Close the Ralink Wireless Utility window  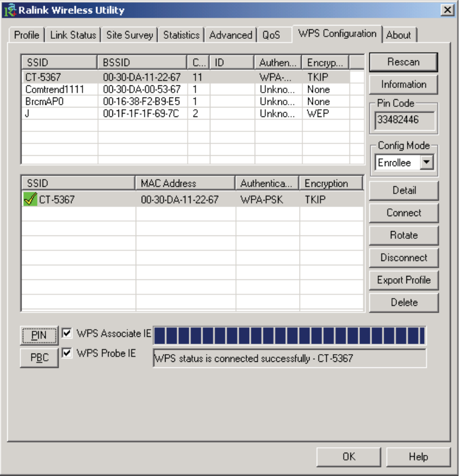coord(447,10)
